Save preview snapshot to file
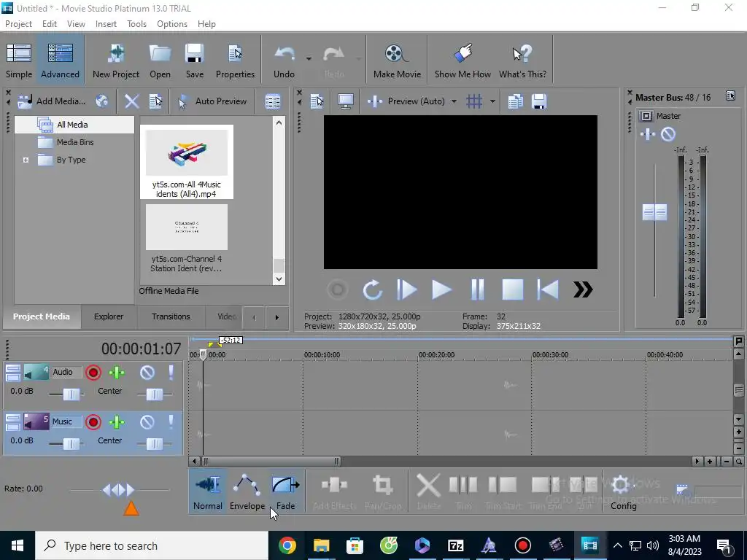Screen dimensions: 747x560 coord(539,101)
